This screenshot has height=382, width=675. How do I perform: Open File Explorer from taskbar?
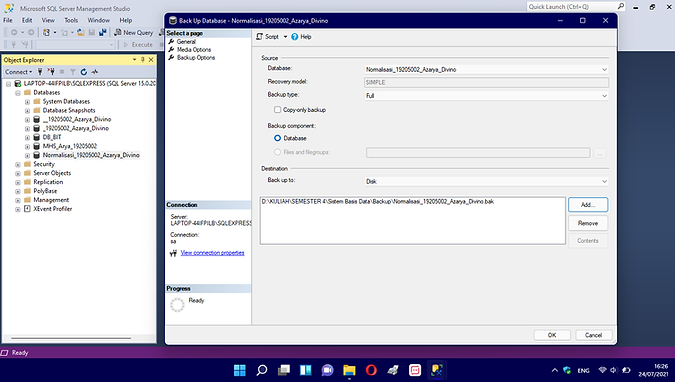[349, 370]
